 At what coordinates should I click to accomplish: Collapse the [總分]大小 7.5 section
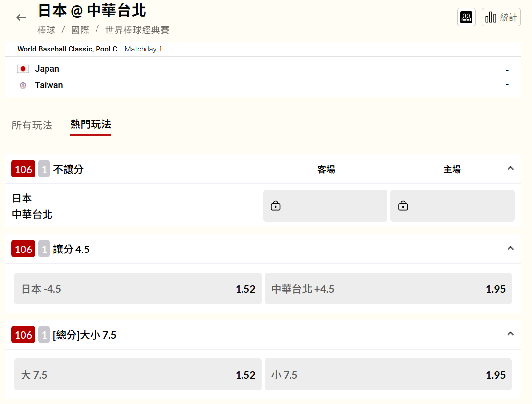tap(510, 334)
